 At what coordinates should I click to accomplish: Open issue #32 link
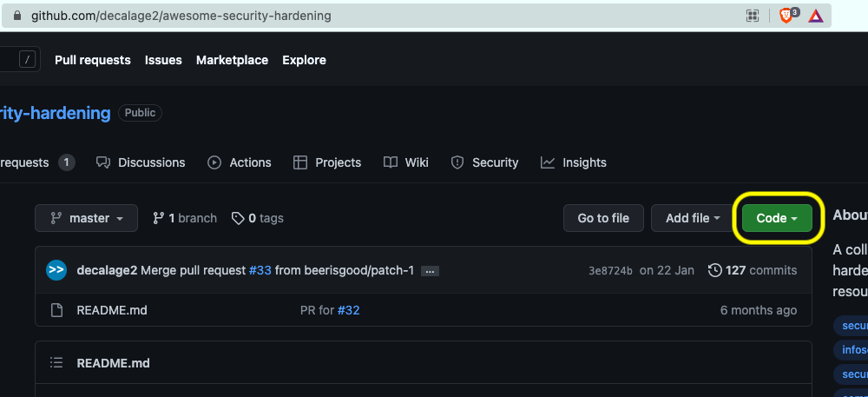point(349,310)
